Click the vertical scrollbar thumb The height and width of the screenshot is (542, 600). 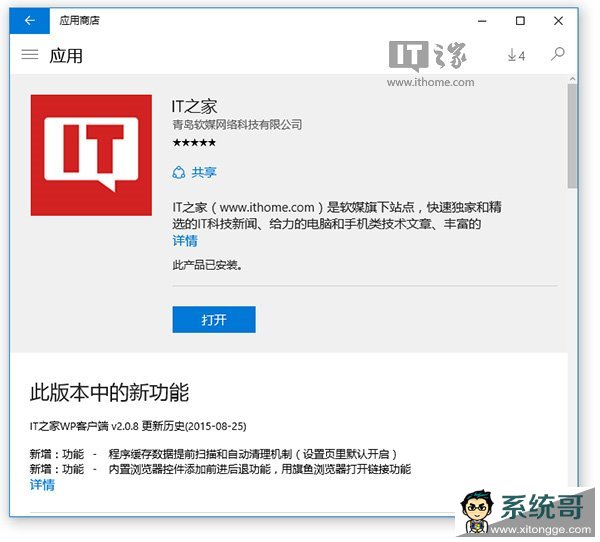pos(572,136)
